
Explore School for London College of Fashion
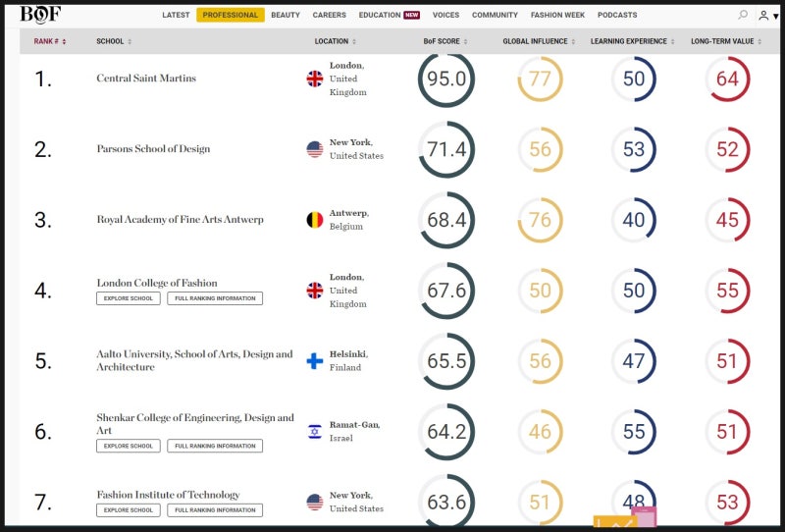129,298
